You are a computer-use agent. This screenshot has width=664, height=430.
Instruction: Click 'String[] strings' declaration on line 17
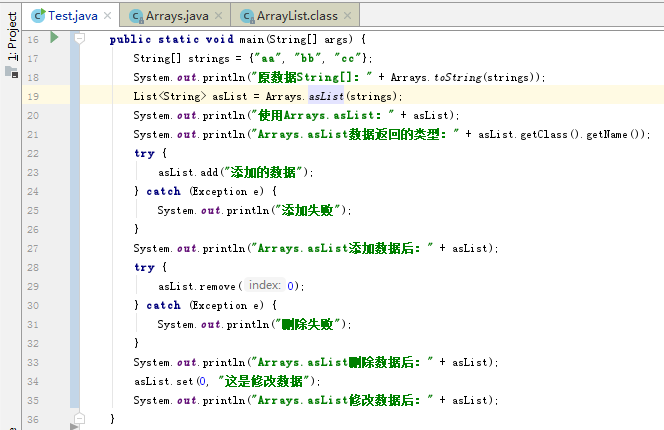point(181,58)
